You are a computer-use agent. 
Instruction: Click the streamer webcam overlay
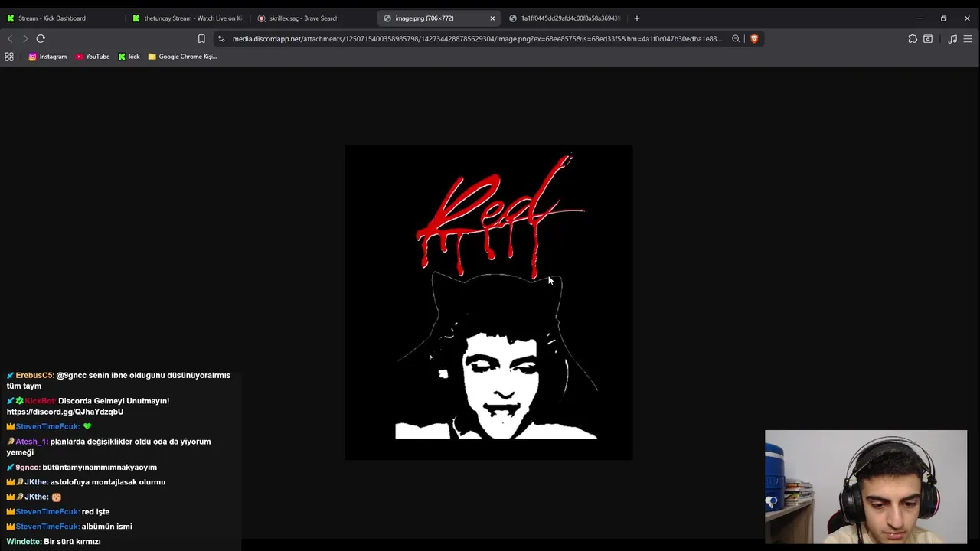coord(866,487)
